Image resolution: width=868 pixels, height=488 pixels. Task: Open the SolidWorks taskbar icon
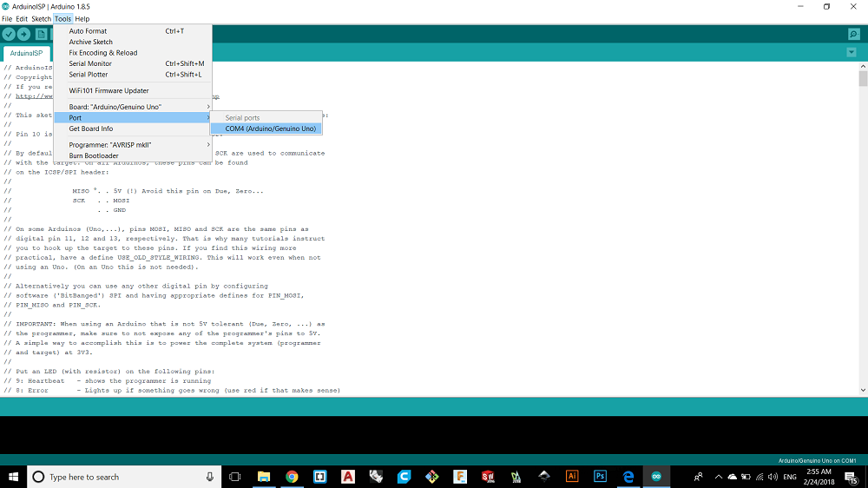[x=488, y=477]
